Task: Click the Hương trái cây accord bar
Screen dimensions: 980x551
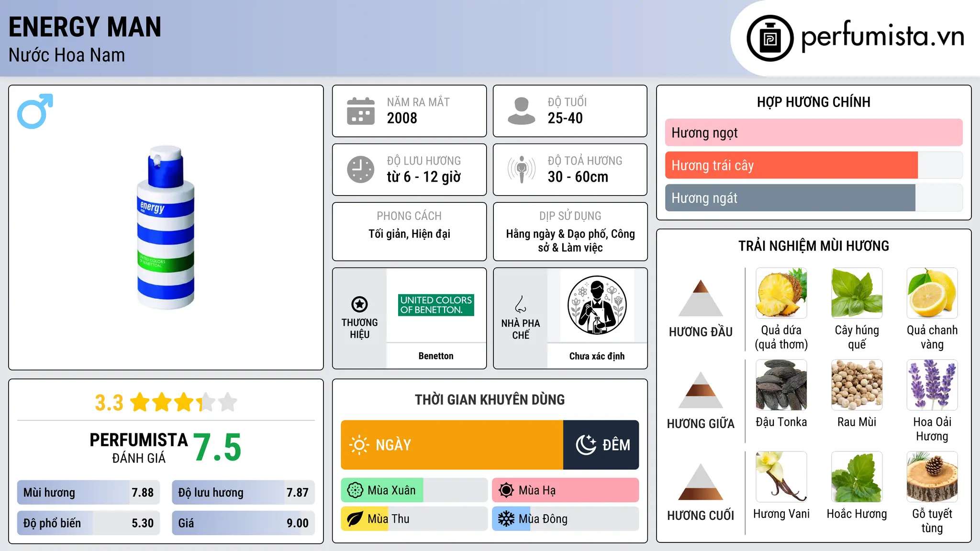Action: pos(813,165)
